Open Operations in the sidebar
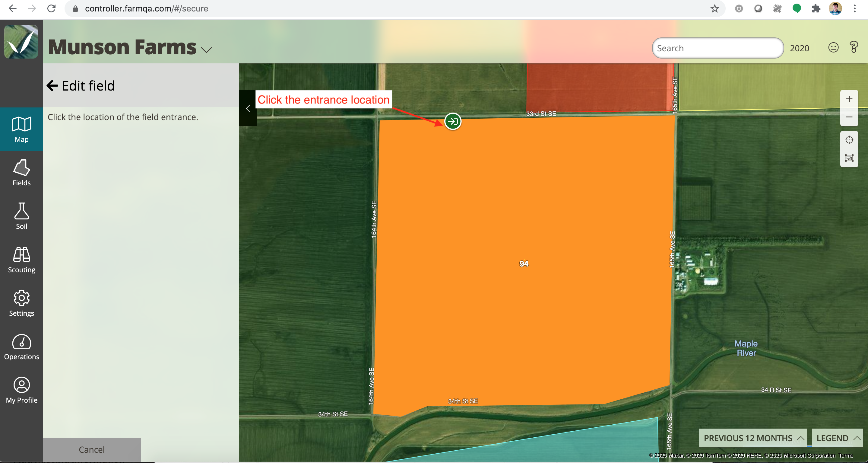Image resolution: width=868 pixels, height=463 pixels. click(x=22, y=347)
